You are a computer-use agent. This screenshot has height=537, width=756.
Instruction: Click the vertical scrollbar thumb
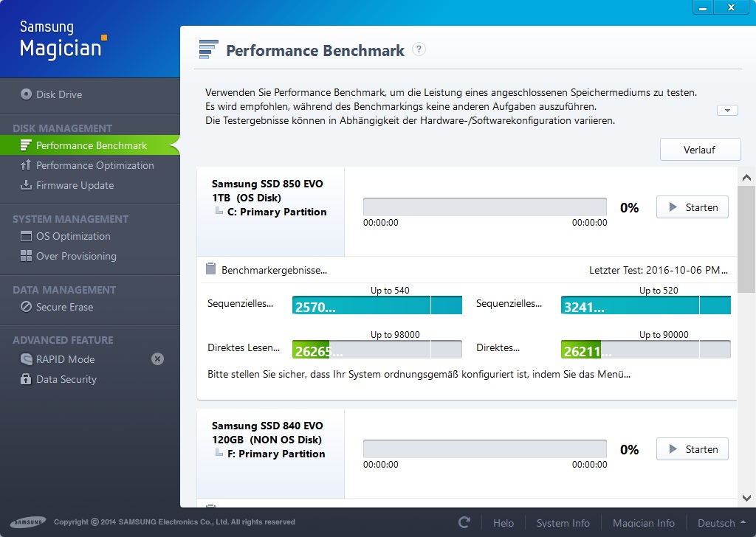click(746, 239)
